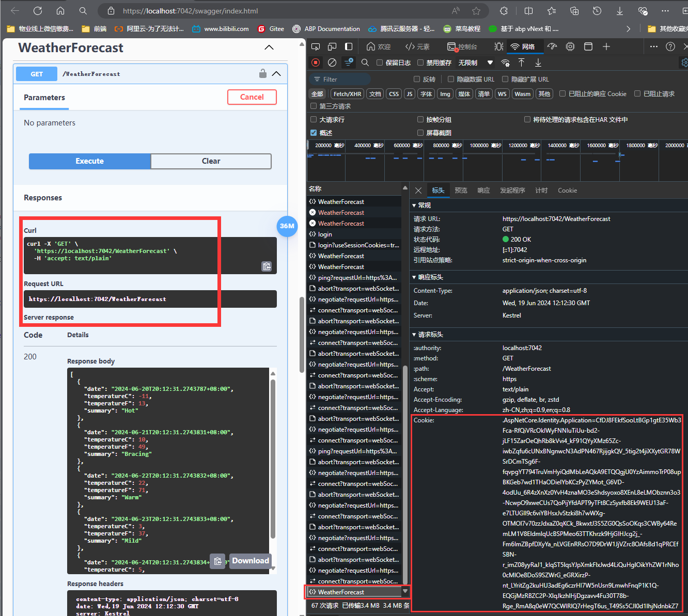
Task: Open DevTools help question mark icon
Action: (x=670, y=46)
